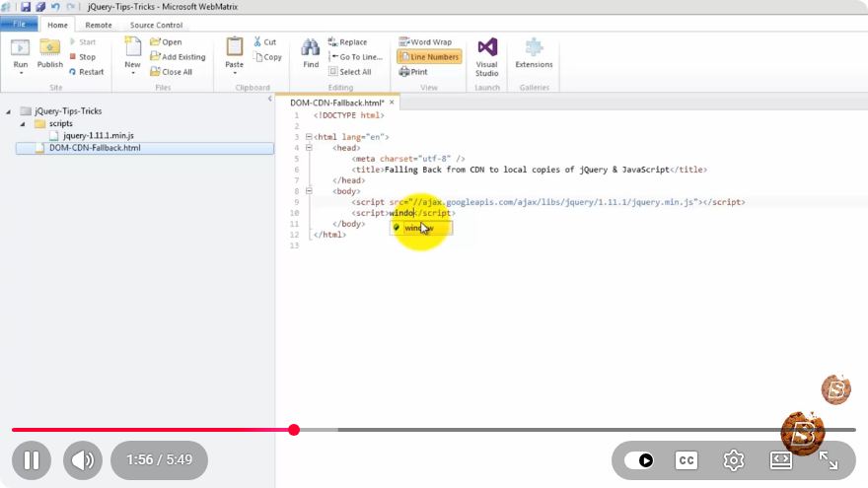This screenshot has height=488, width=868.
Task: Click the title text on line 6
Action: [x=527, y=170]
